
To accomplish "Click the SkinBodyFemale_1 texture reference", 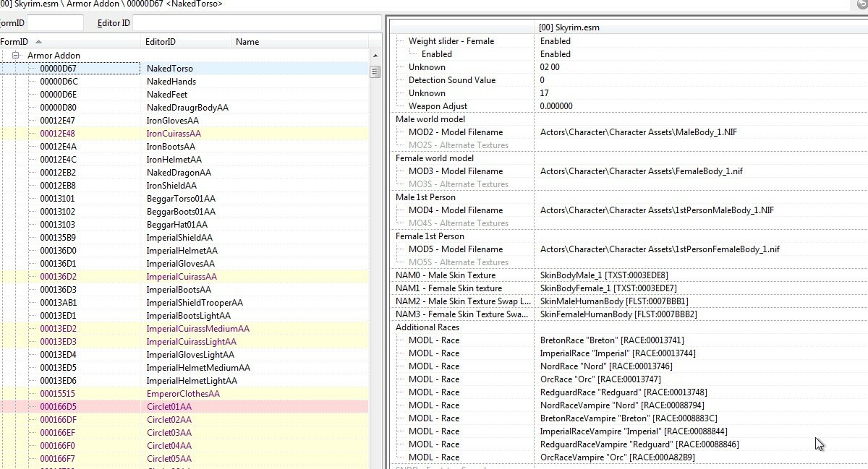I will point(608,288).
